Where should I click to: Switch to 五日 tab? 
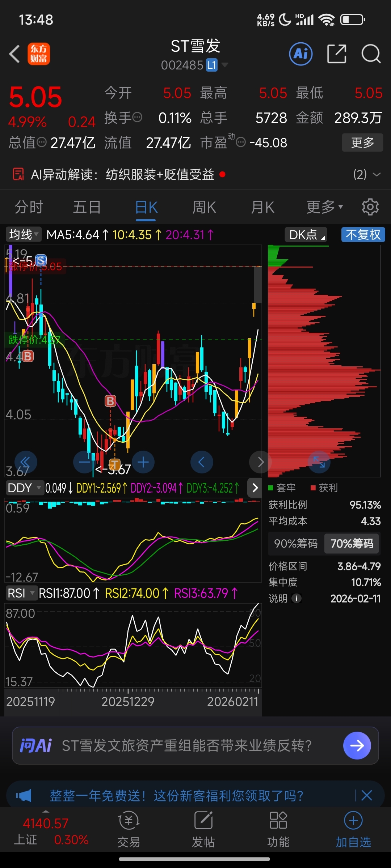[87, 207]
